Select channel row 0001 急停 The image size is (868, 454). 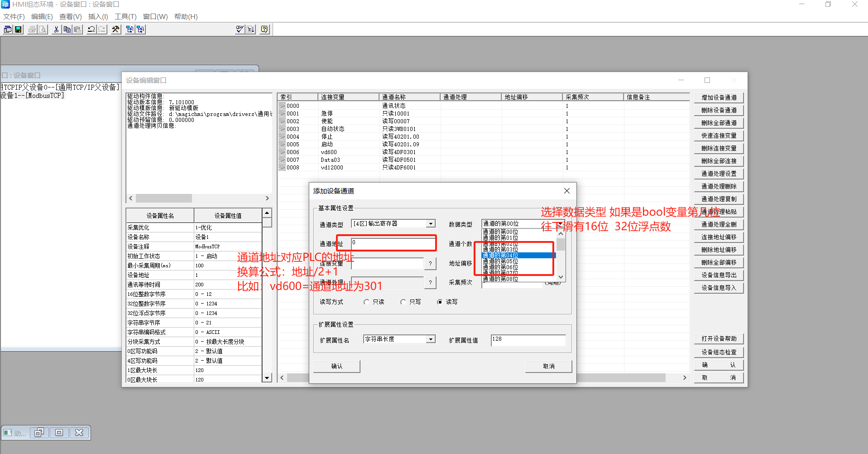coord(483,114)
